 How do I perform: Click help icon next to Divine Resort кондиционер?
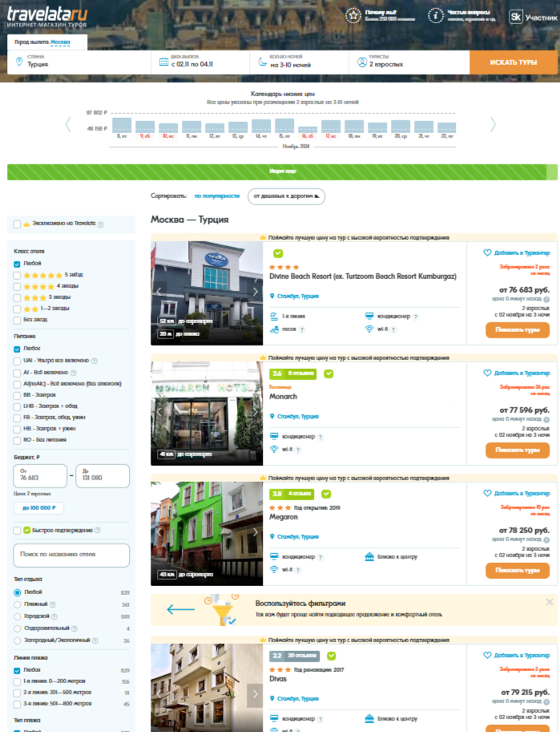point(416,317)
